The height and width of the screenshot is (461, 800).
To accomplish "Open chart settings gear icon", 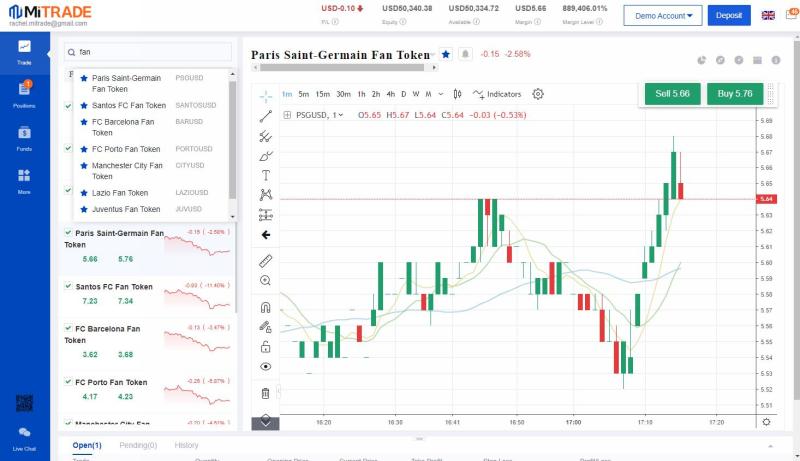I will tap(538, 94).
